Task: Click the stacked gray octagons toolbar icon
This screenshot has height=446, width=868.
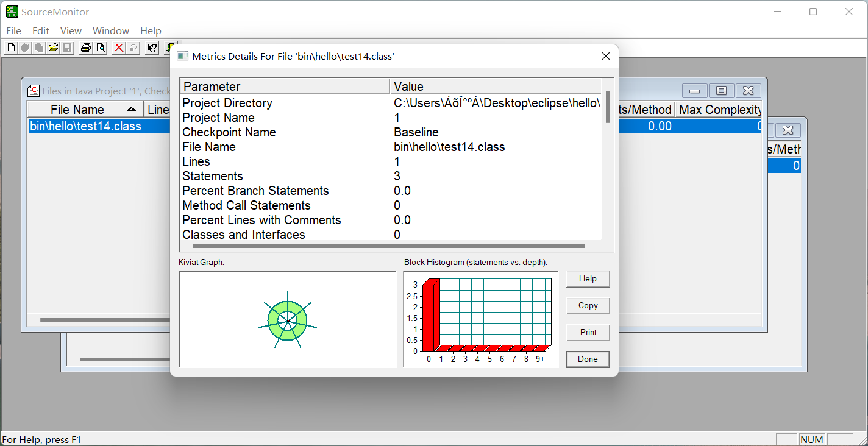Action: click(x=39, y=48)
